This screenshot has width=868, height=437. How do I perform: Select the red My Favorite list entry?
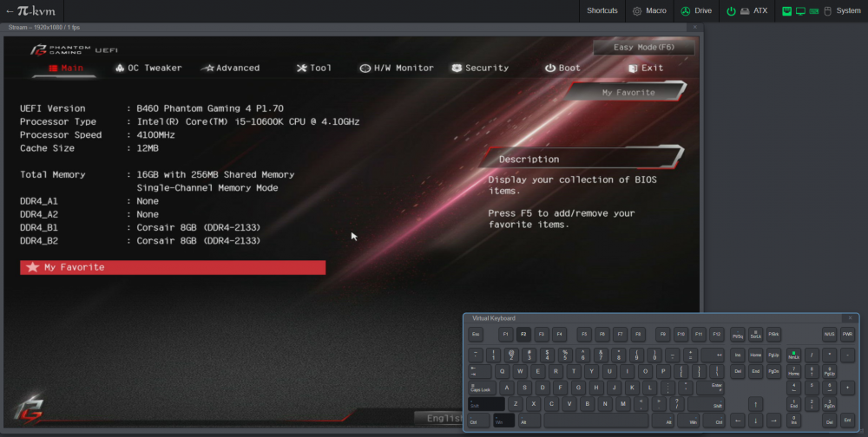[x=173, y=267]
